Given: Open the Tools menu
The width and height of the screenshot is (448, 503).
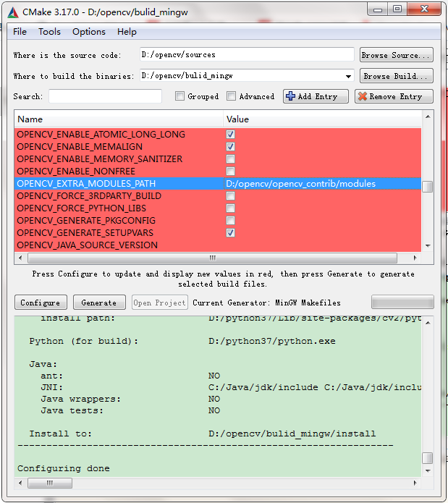Looking at the screenshot, I should coord(49,31).
